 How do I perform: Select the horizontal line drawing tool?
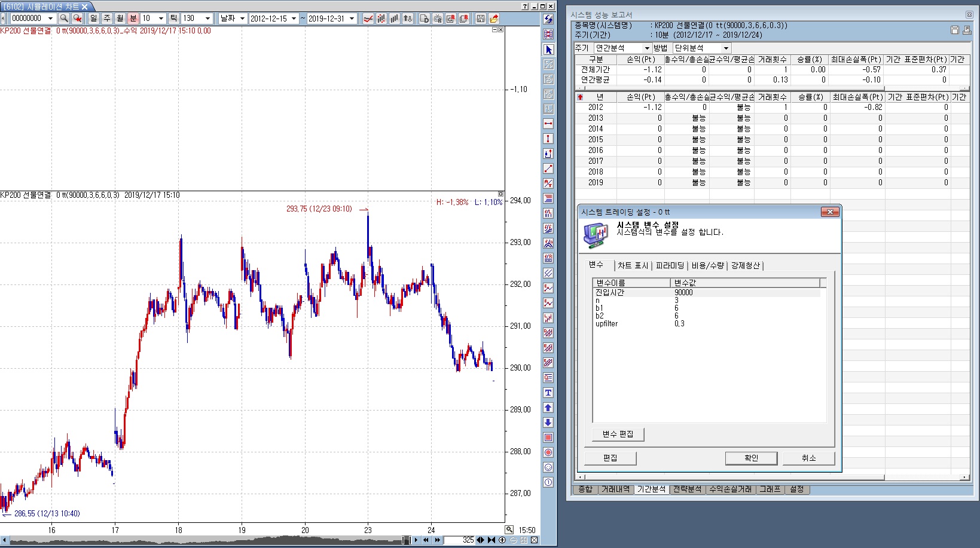pyautogui.click(x=548, y=124)
